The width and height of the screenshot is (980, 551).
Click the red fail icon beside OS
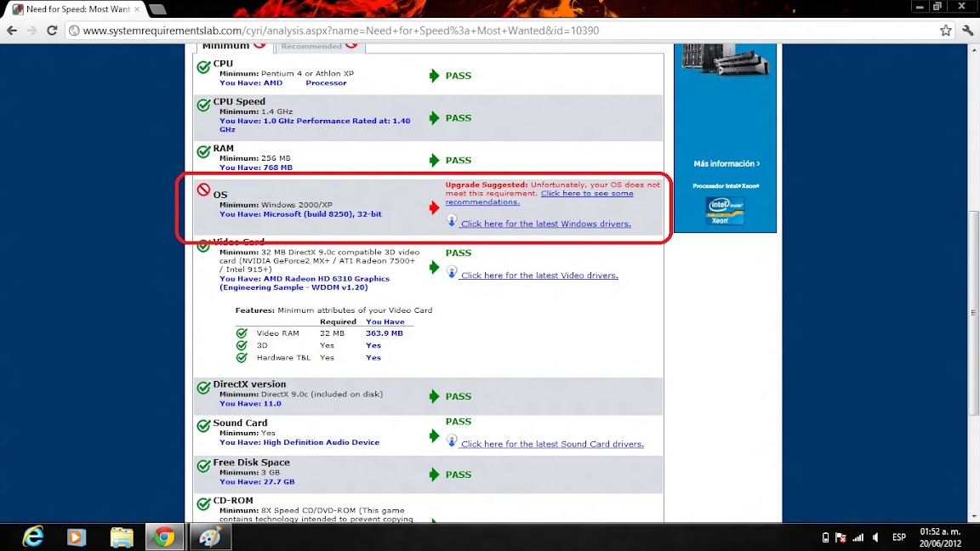tap(204, 190)
